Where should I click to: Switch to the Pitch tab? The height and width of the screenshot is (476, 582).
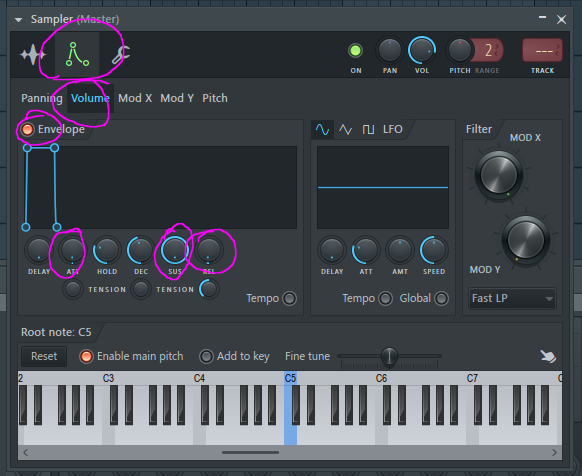[x=215, y=98]
